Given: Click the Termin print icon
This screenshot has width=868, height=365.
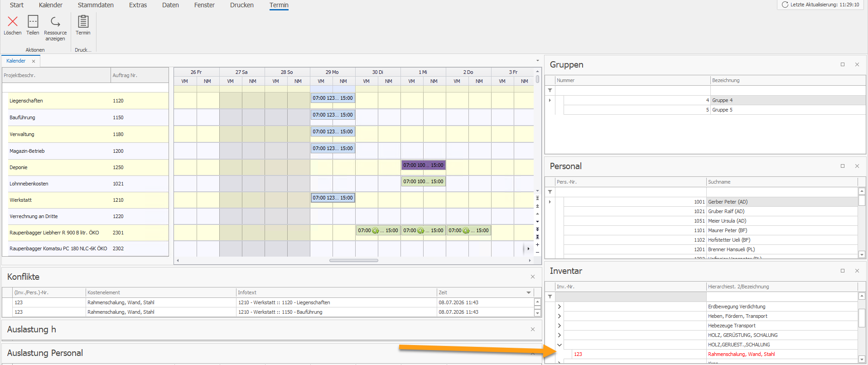Looking at the screenshot, I should pyautogui.click(x=83, y=21).
